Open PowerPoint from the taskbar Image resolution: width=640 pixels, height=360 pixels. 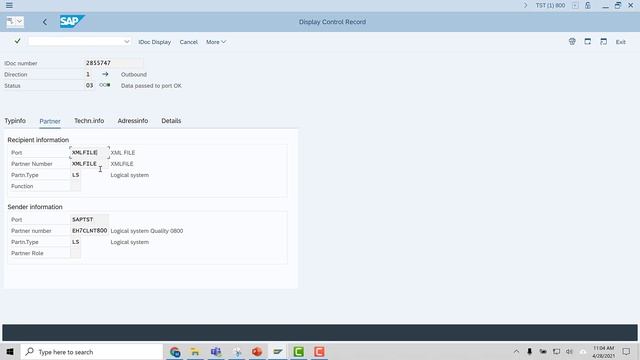(257, 352)
